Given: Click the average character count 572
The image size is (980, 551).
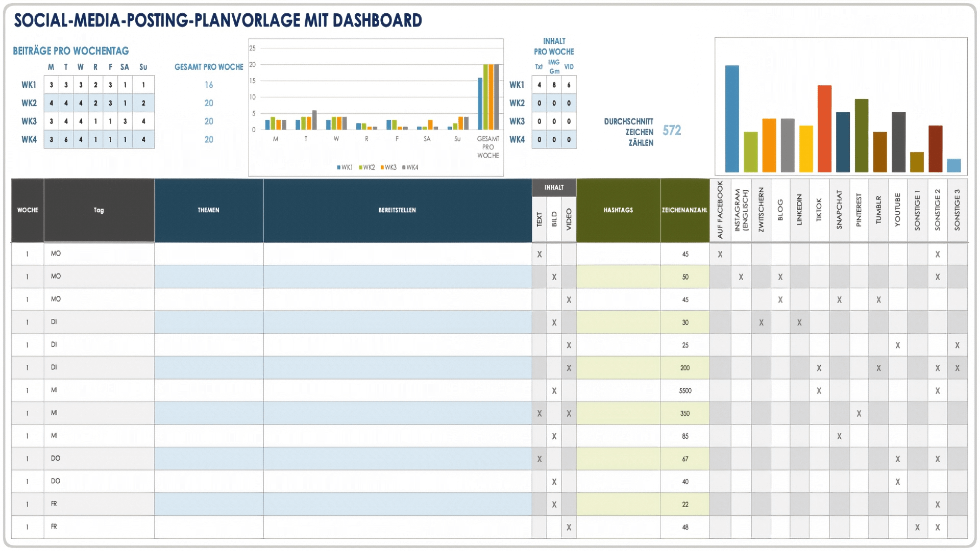Looking at the screenshot, I should point(672,131).
